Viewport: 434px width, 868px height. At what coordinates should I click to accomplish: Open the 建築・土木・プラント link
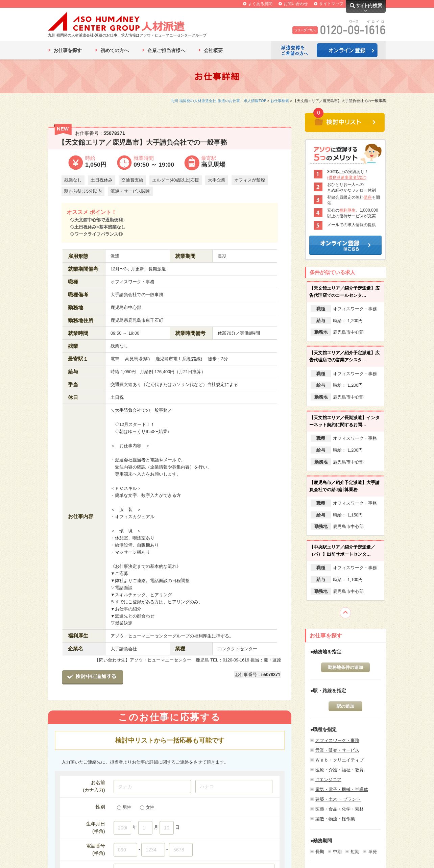(x=338, y=799)
